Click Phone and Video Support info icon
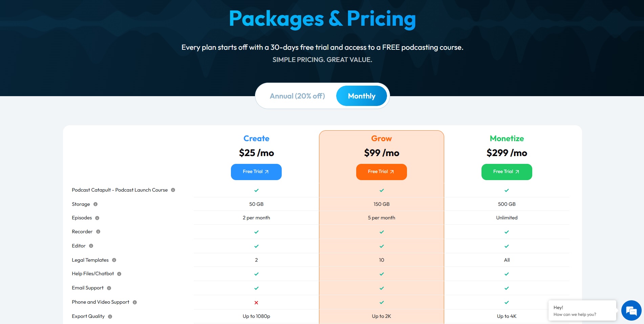644x324 pixels. [x=135, y=302]
